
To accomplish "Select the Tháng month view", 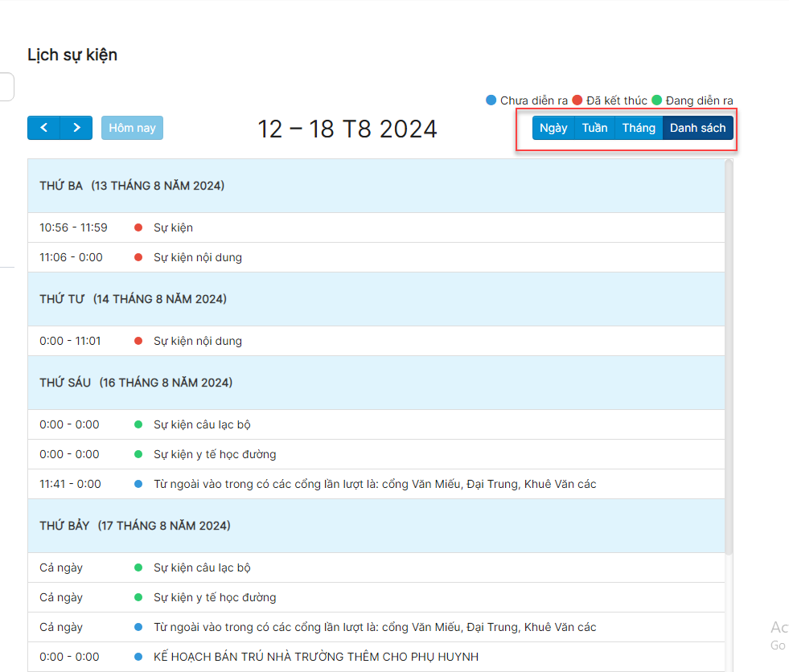I will (639, 128).
